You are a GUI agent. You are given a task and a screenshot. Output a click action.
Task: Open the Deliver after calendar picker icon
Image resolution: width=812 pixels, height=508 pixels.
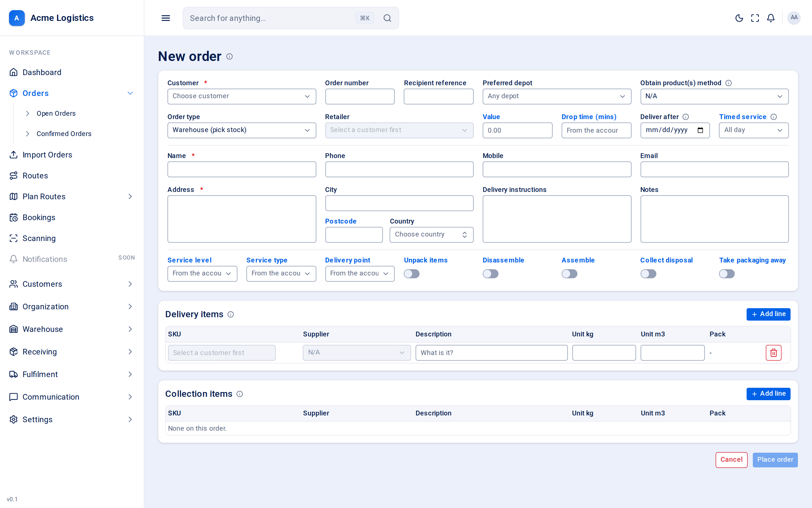click(x=700, y=130)
